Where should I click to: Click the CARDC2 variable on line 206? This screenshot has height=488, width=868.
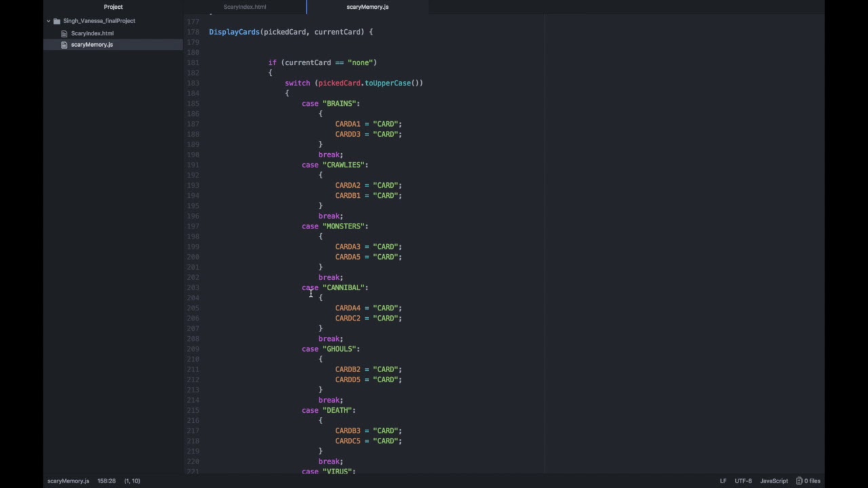(x=348, y=318)
